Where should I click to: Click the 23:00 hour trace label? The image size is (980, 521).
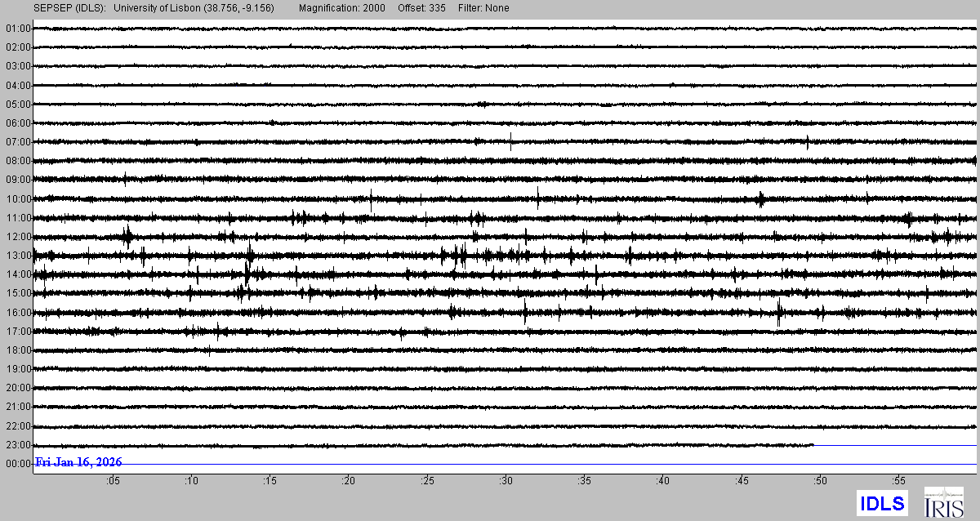point(18,445)
